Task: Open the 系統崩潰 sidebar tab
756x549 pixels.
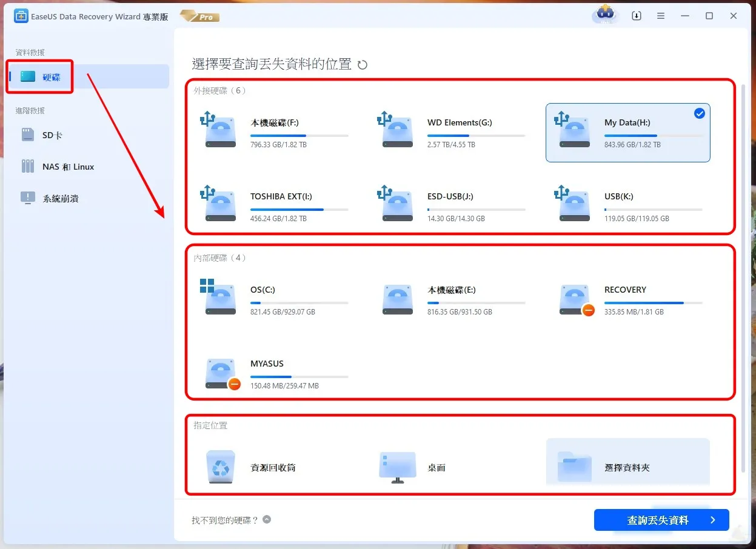Action: 89,198
